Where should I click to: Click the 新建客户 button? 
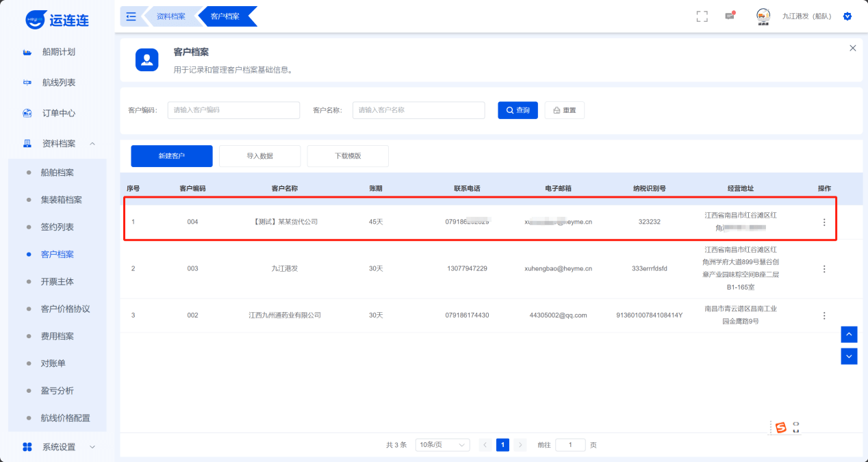point(172,156)
